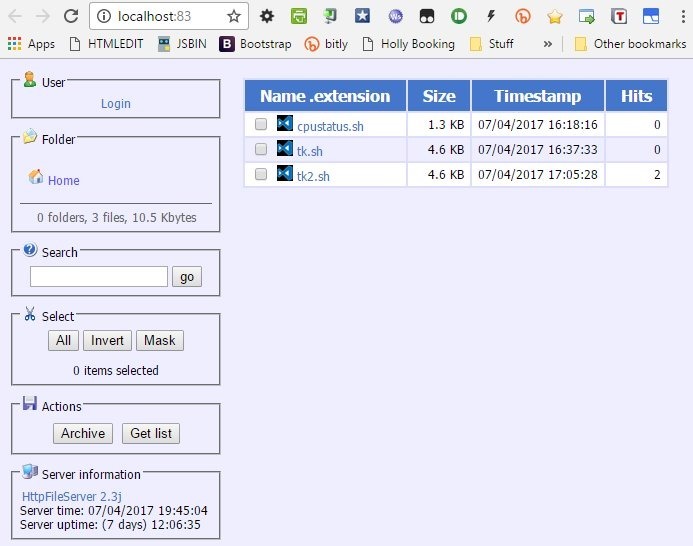Viewport: 693px width, 546px height.
Task: Tick the checkbox for cpustatus.sh
Action: (261, 125)
